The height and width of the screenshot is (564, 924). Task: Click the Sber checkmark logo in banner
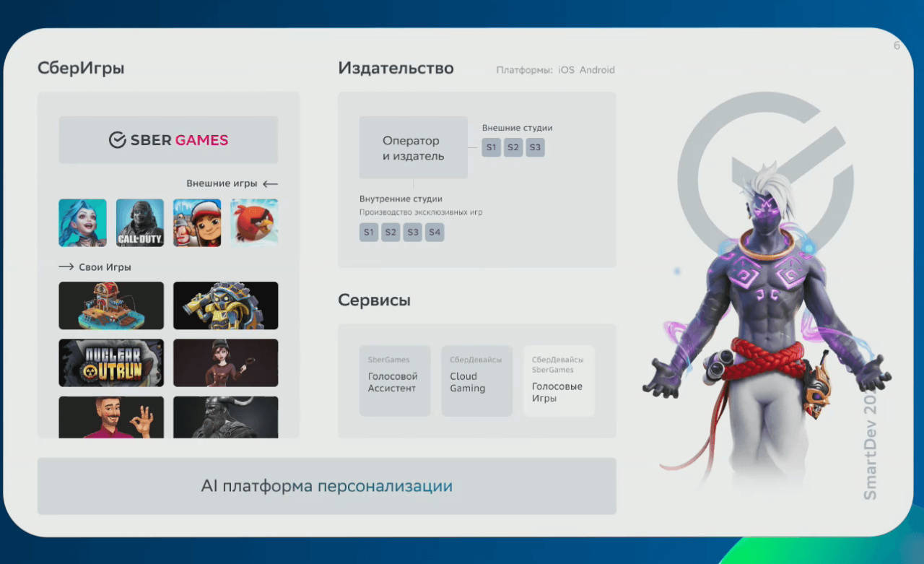(118, 140)
